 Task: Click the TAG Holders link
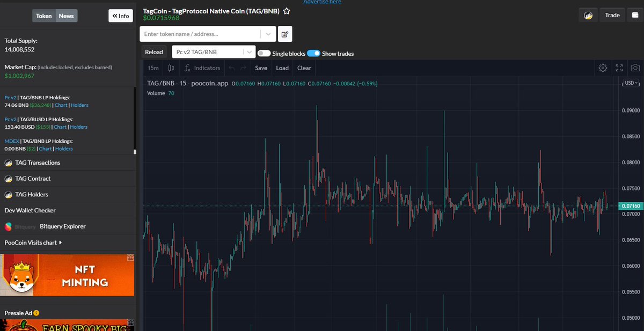[32, 195]
